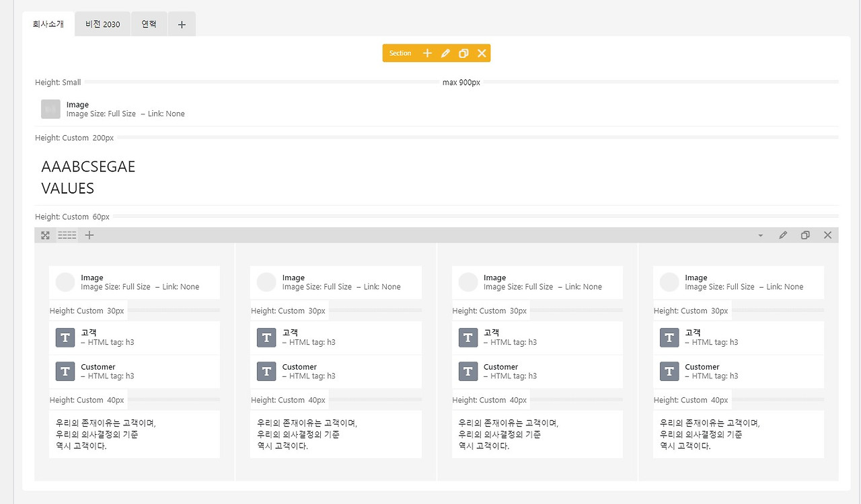Click the 고객 heading T icon in third column

pyautogui.click(x=468, y=337)
